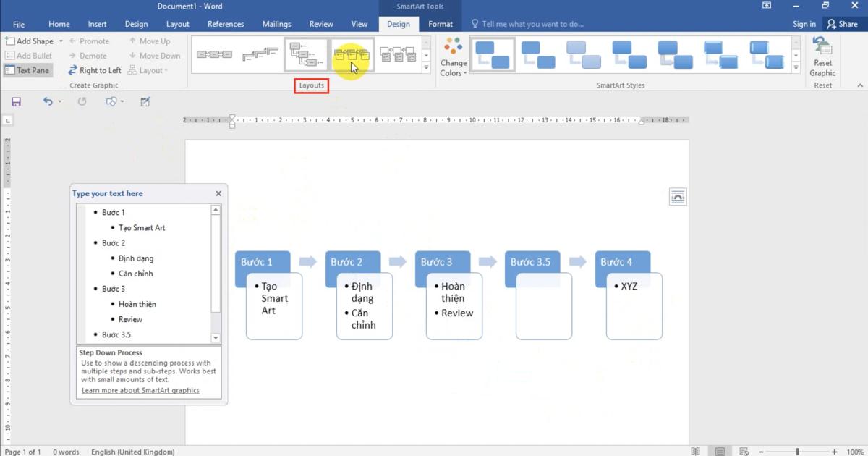Switch to the Insert tab
Viewport: 868px width, 456px height.
[x=98, y=24]
